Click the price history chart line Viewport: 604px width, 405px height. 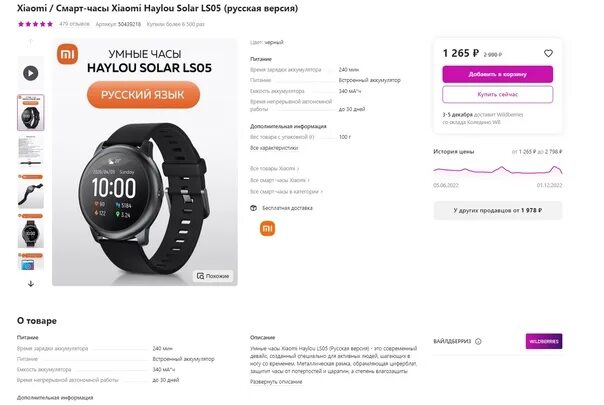coord(497,170)
